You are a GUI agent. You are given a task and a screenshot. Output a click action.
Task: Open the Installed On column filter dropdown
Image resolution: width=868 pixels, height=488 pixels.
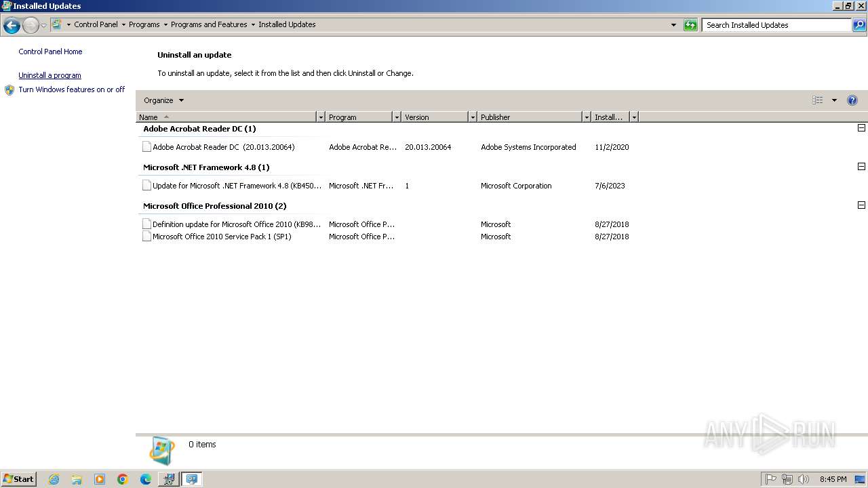point(634,117)
